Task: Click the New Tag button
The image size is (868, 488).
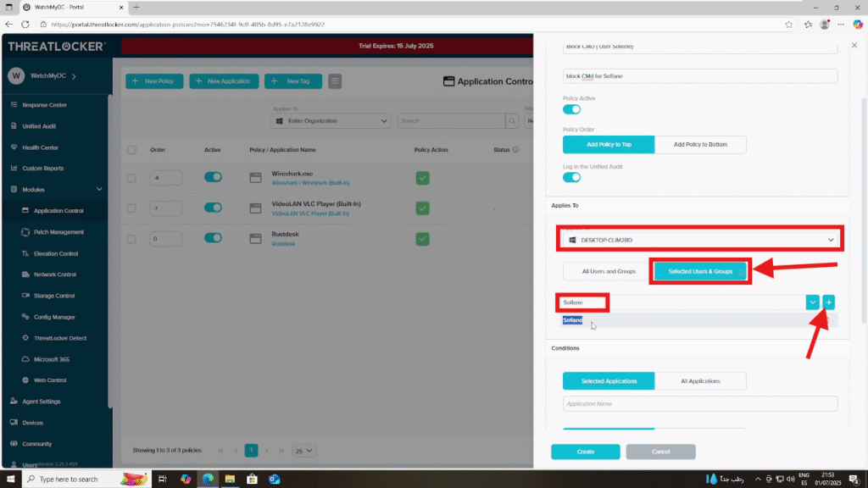Action: [x=292, y=81]
